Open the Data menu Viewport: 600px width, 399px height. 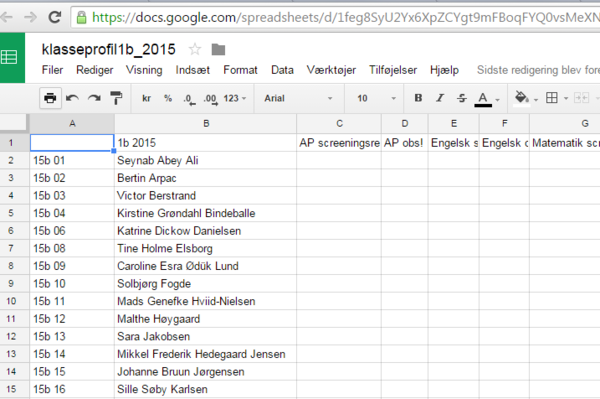click(282, 70)
